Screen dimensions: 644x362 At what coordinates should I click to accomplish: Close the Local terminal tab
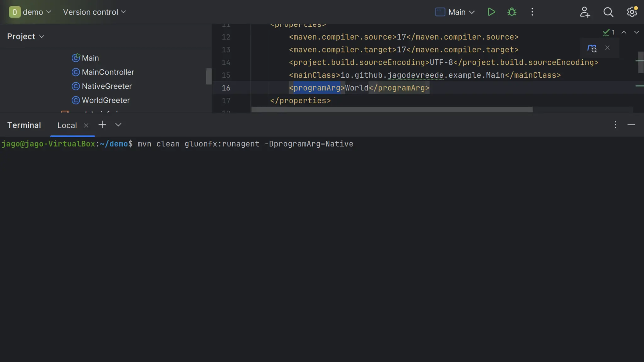pyautogui.click(x=86, y=125)
